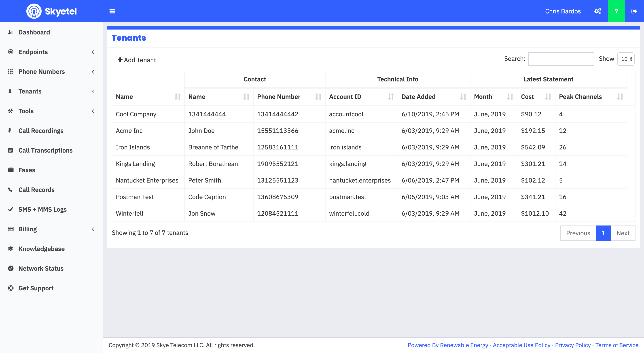This screenshot has width=644, height=353.
Task: Sort by Account ID column arrows
Action: coord(391,97)
